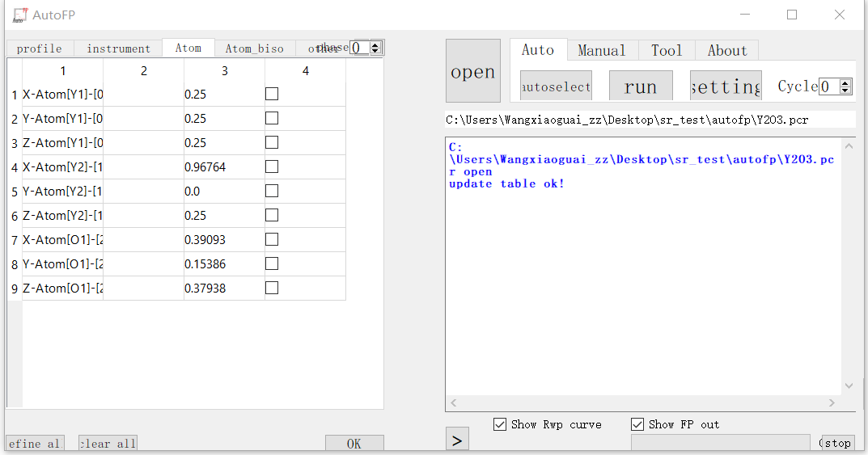Tick the X-Atom[Y2] refine checkbox
The width and height of the screenshot is (868, 455).
click(272, 166)
